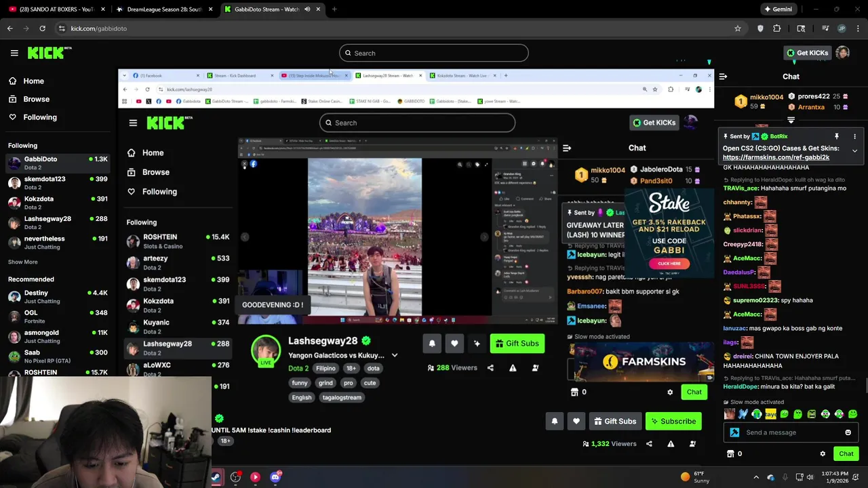Toggle GabbiDoto notification bell
Image resolution: width=868 pixels, height=488 pixels.
(x=554, y=422)
